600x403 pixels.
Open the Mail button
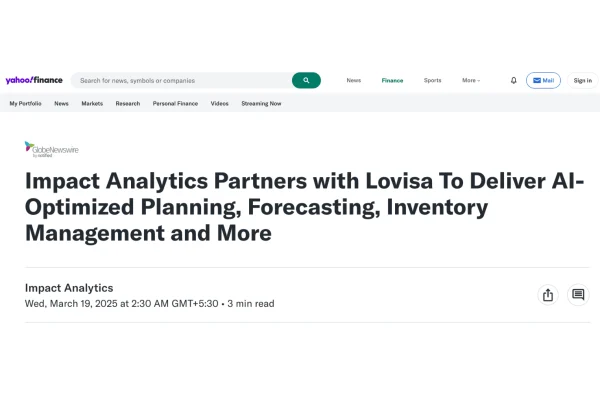click(x=543, y=80)
